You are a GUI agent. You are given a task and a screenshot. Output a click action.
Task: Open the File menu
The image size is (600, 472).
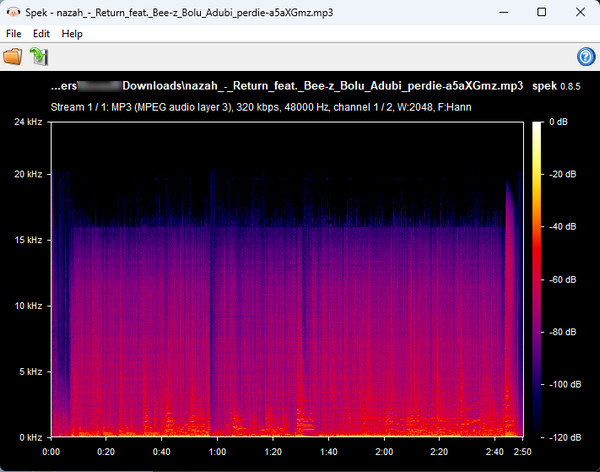pyautogui.click(x=14, y=34)
